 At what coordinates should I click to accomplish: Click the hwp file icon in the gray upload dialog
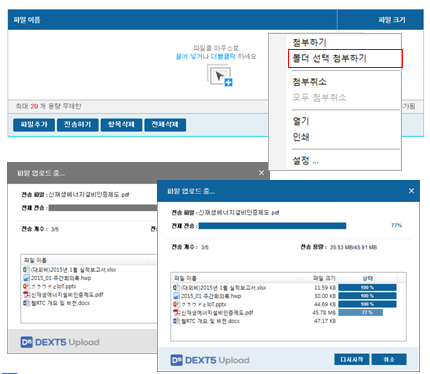pos(26,278)
